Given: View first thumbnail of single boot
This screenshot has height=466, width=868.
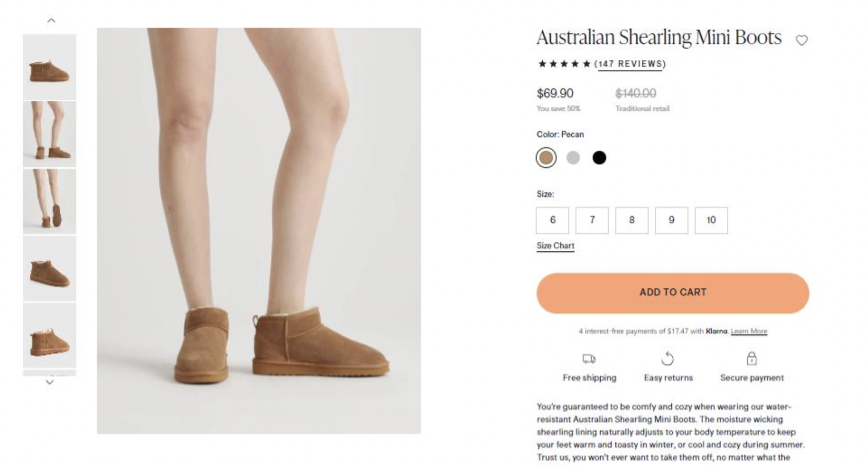Looking at the screenshot, I should tap(50, 67).
